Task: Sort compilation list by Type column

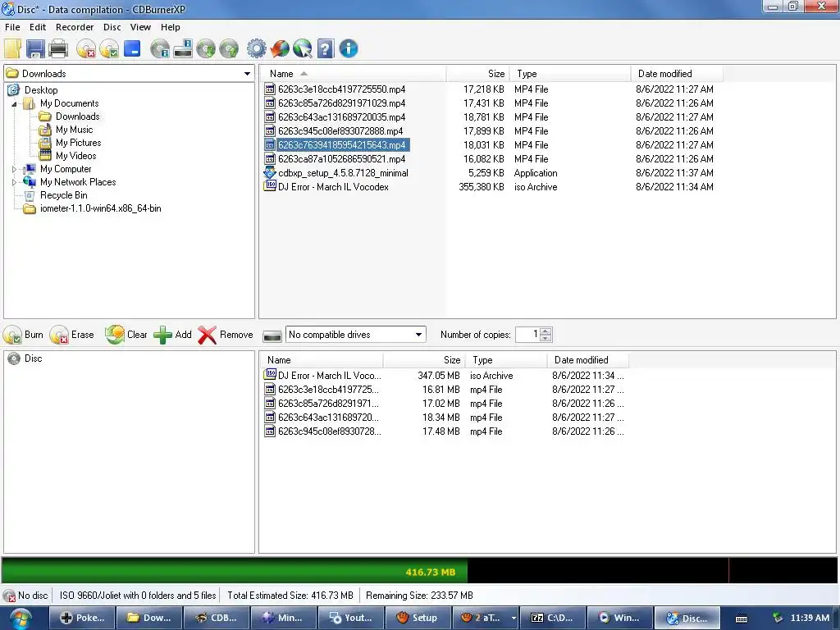Action: [x=506, y=360]
